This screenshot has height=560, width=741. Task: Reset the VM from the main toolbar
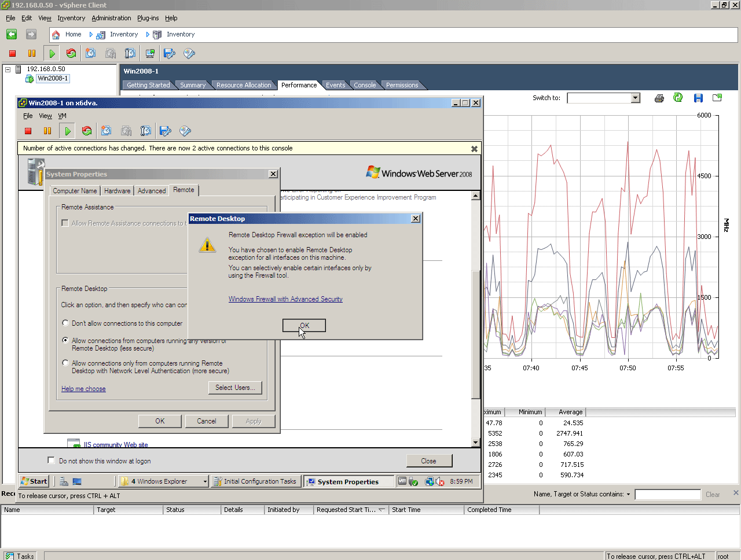71,54
